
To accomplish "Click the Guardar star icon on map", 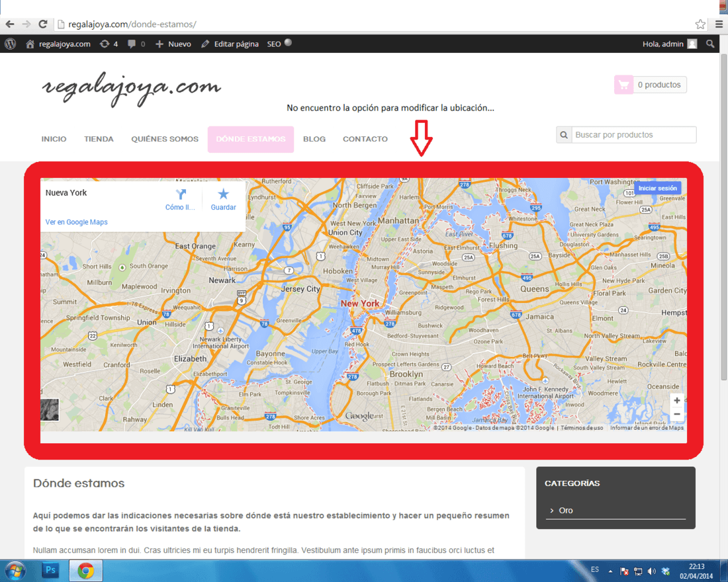I will (x=223, y=194).
